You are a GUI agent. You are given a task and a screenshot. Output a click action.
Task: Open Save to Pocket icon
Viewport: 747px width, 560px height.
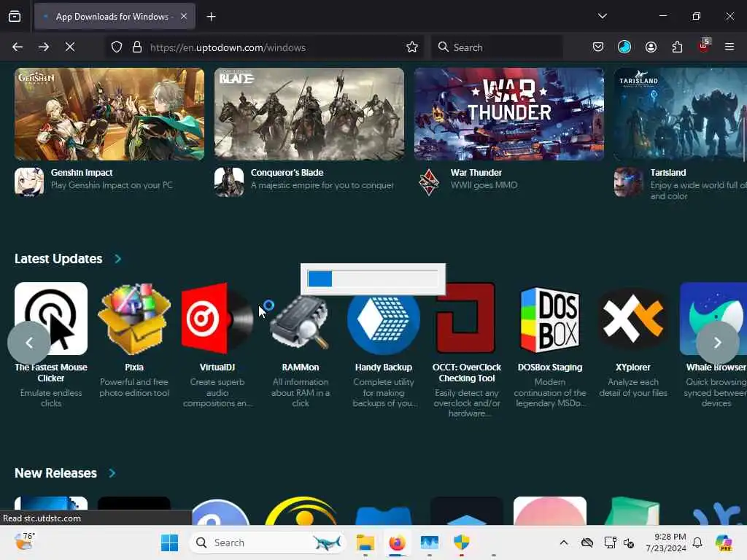(598, 47)
